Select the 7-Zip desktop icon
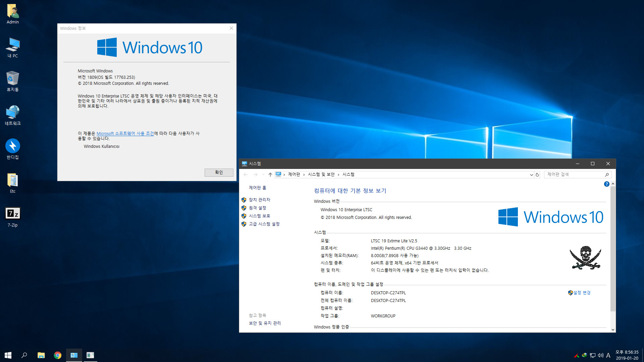644x362 pixels. [13, 217]
